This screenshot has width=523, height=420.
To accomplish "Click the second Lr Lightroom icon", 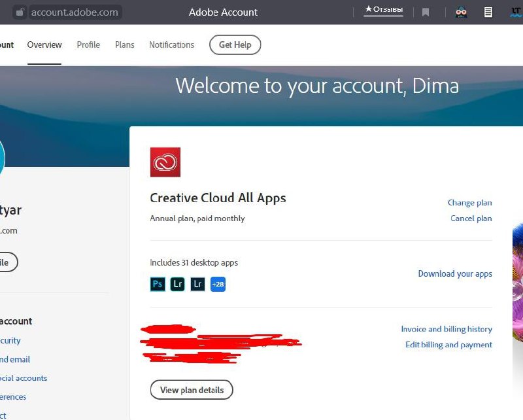I will click(x=197, y=284).
